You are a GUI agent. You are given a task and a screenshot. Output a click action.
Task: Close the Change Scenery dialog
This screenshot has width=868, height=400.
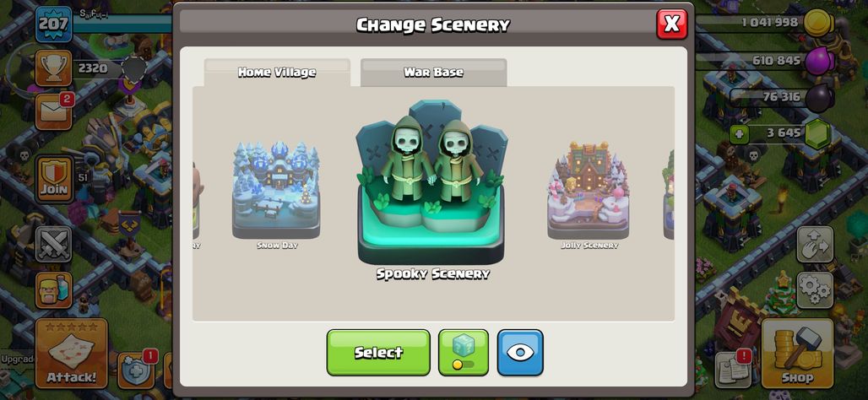click(671, 24)
